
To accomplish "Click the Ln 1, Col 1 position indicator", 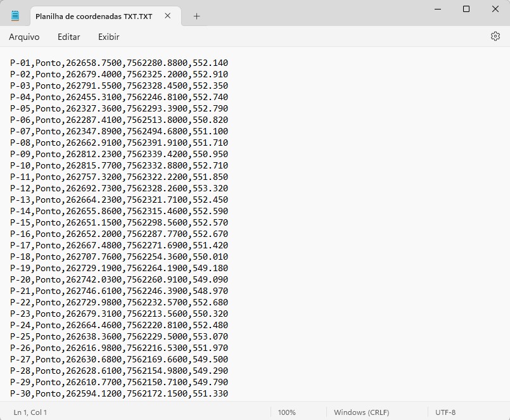I will click(x=30, y=412).
